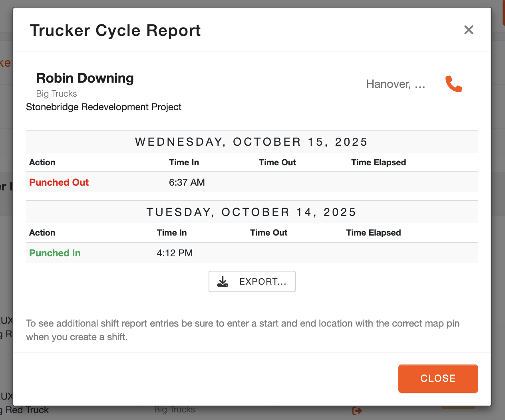
Task: Click the 6:37 AM time in value
Action: [x=187, y=182]
